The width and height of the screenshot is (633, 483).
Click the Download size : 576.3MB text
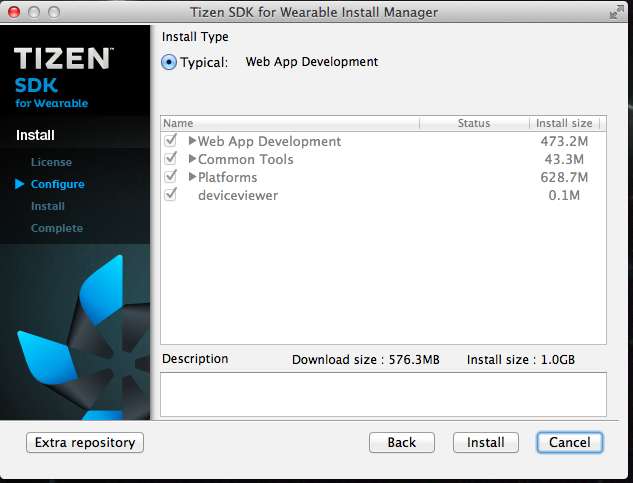366,359
